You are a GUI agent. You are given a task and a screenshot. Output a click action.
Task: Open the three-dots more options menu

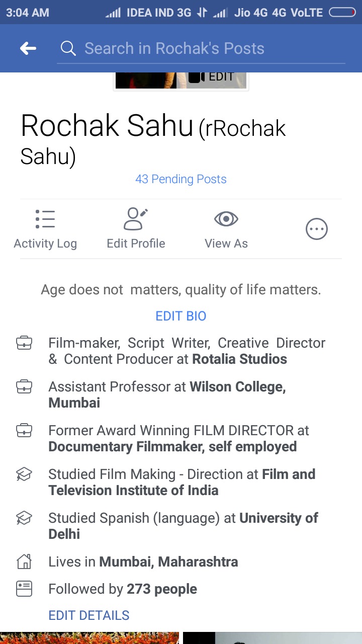tap(317, 229)
